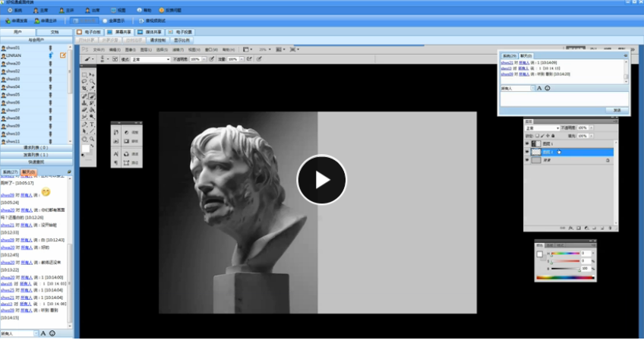The width and height of the screenshot is (644, 356).
Task: Select the History Brush tool
Action: click(92, 103)
